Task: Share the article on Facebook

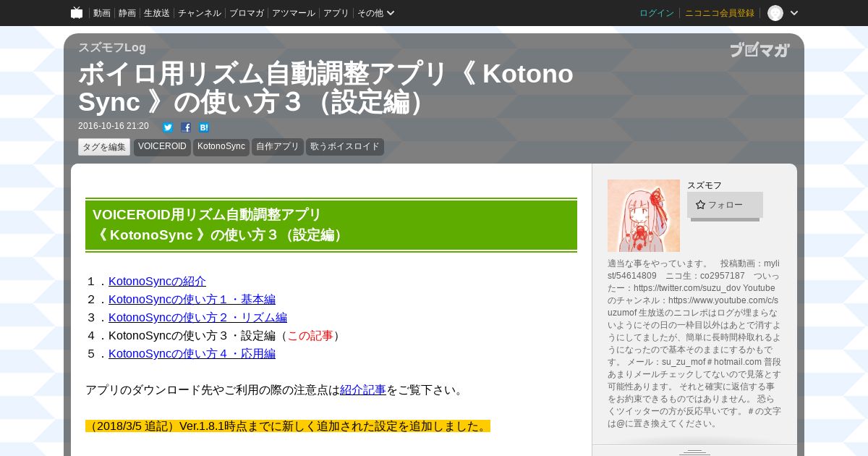Action: coord(186,127)
